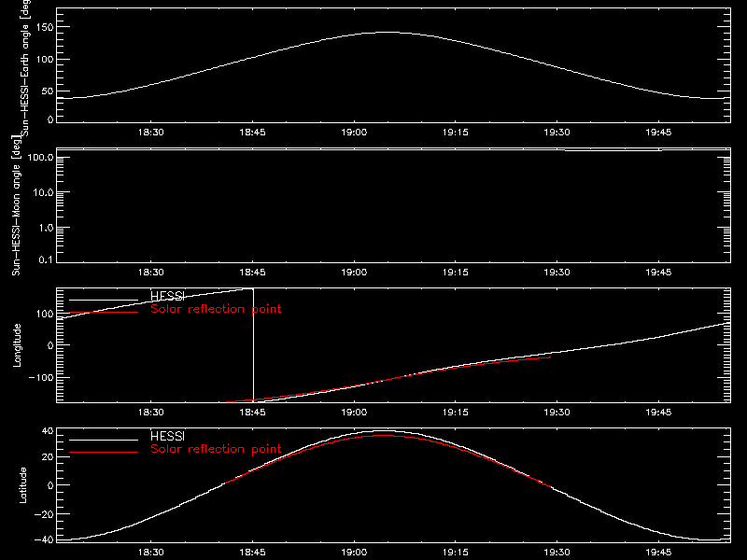Click the 19:15 time label under Moon angle plot
Viewport: 747px width, 560px height.
point(456,273)
